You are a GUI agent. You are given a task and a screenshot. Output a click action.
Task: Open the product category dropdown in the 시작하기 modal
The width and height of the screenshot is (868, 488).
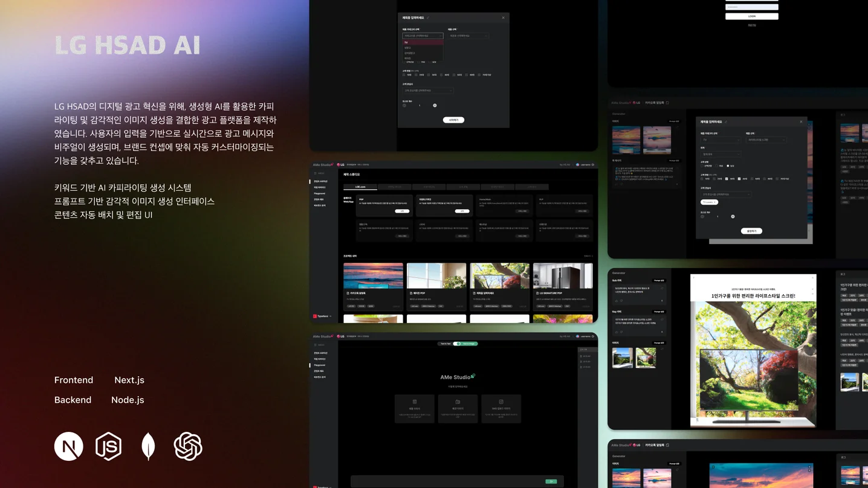(x=423, y=36)
